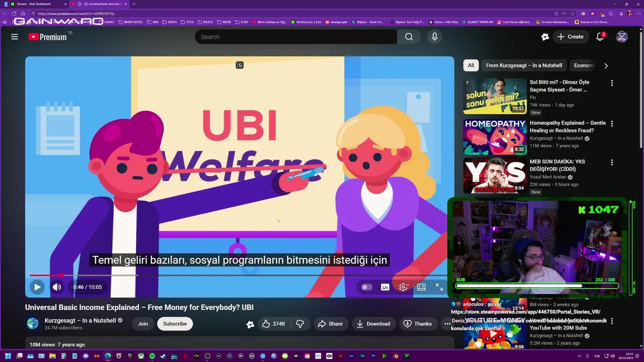Open the WEIRD MUSIC bookmark folder
Viewport: 644px width, 362px height.
click(x=131, y=22)
